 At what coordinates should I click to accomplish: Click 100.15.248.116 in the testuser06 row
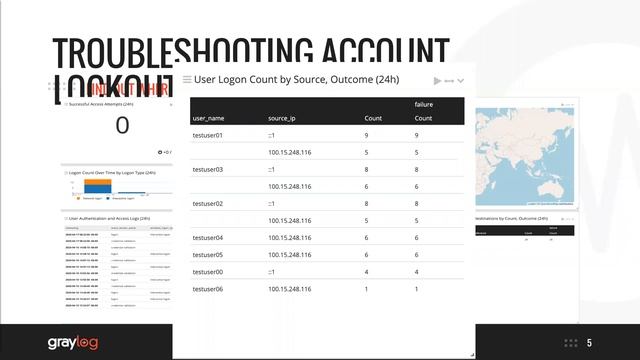pyautogui.click(x=290, y=289)
